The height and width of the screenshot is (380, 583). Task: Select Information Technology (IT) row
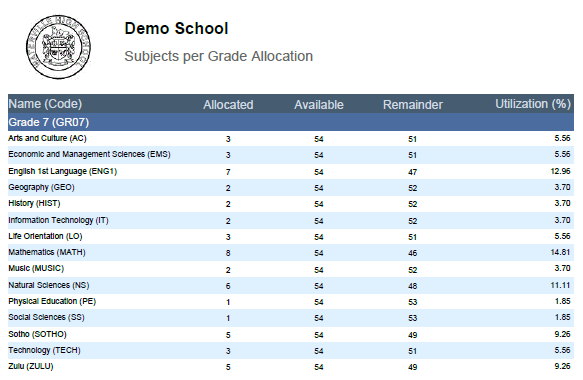click(x=291, y=220)
